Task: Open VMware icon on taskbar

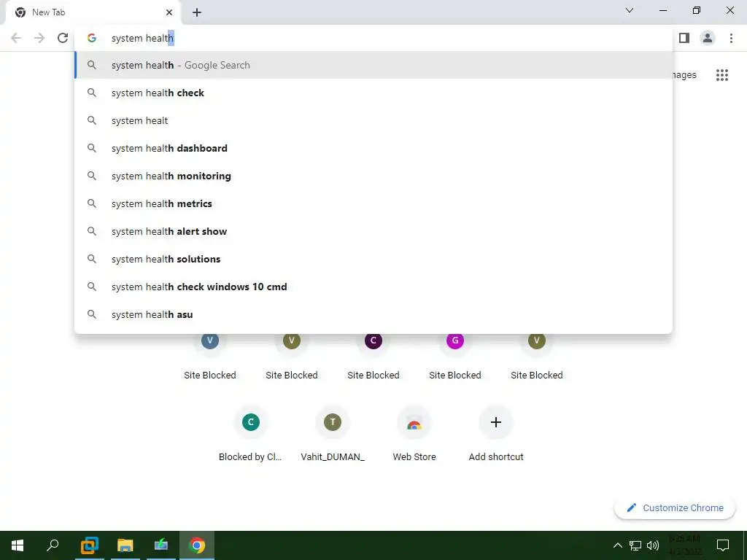Action: click(x=89, y=545)
